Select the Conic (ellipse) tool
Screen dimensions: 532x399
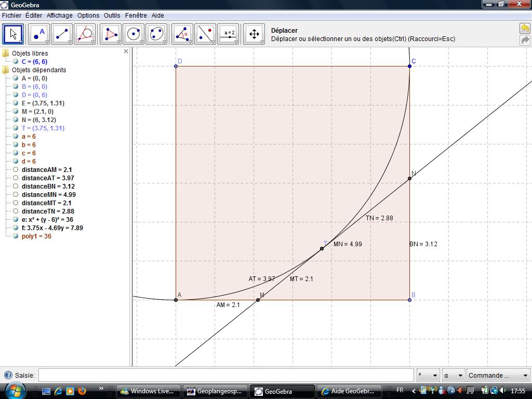point(156,34)
